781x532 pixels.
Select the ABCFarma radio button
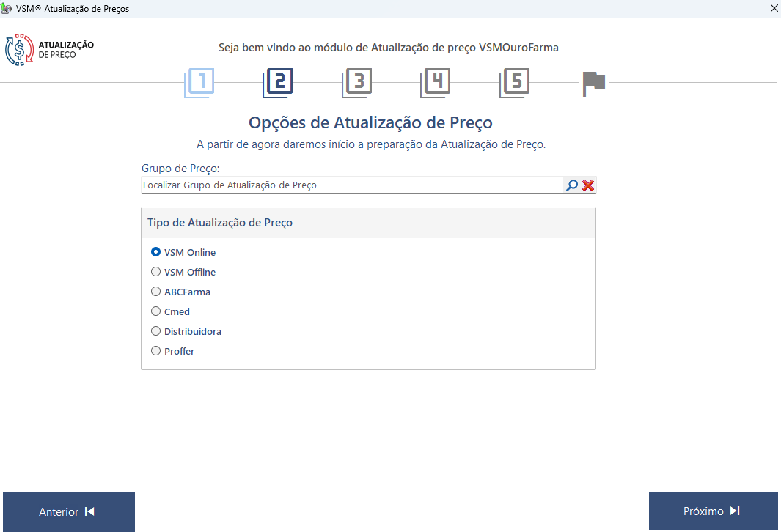(155, 292)
